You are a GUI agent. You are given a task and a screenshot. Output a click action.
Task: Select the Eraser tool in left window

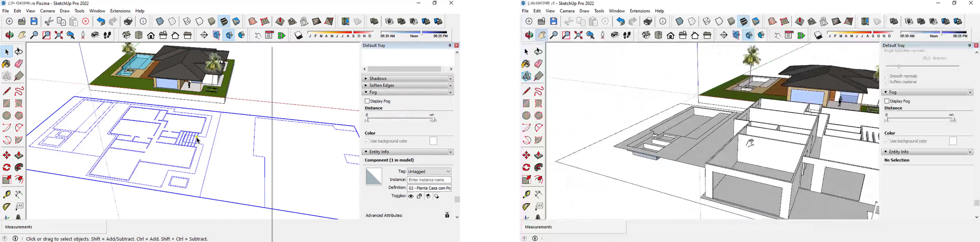pyautogui.click(x=19, y=64)
